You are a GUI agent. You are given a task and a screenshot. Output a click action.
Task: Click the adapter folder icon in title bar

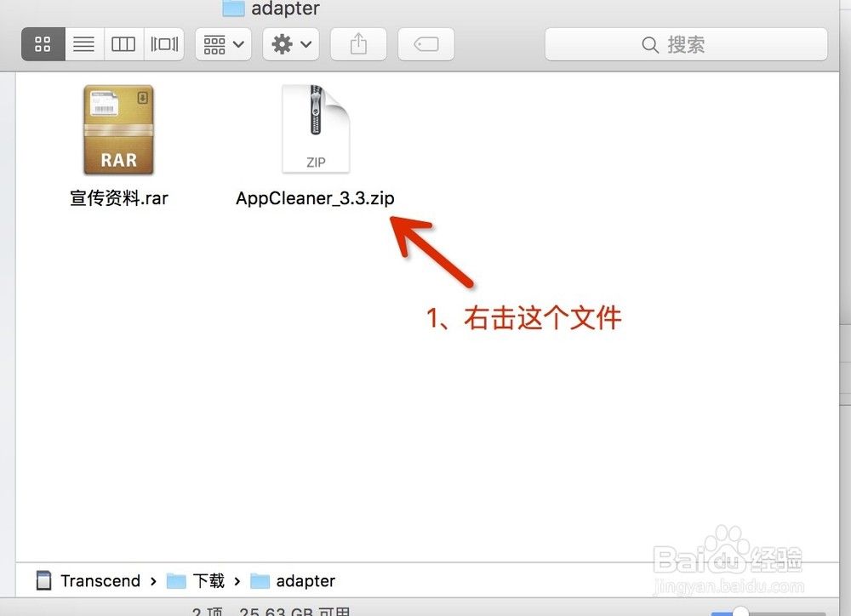point(233,9)
